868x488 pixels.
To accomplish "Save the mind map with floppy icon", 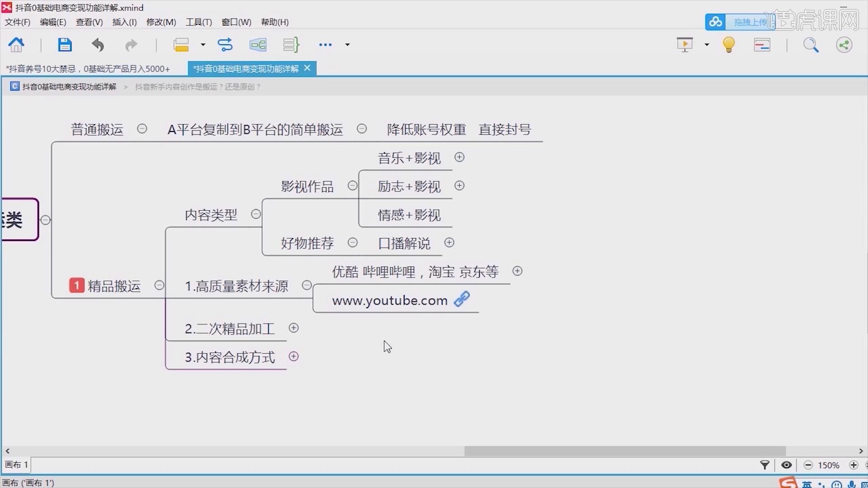I will tap(65, 45).
